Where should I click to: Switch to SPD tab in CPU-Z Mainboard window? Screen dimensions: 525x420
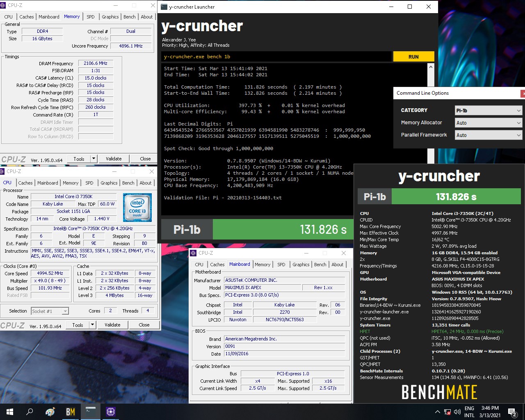coord(281,265)
